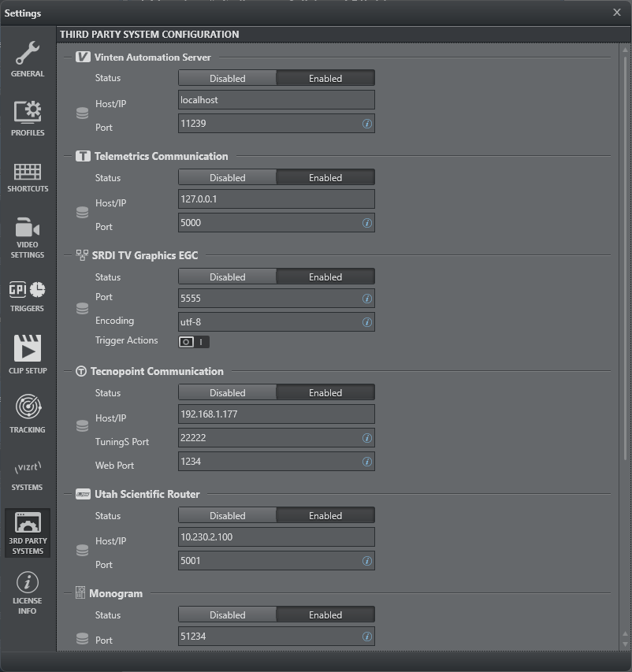Set Vinten Automation Server to Disabled

[227, 79]
